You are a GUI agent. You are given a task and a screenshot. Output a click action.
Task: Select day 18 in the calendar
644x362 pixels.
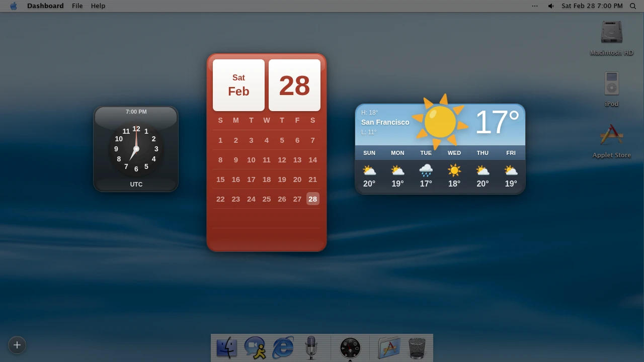pos(267,179)
